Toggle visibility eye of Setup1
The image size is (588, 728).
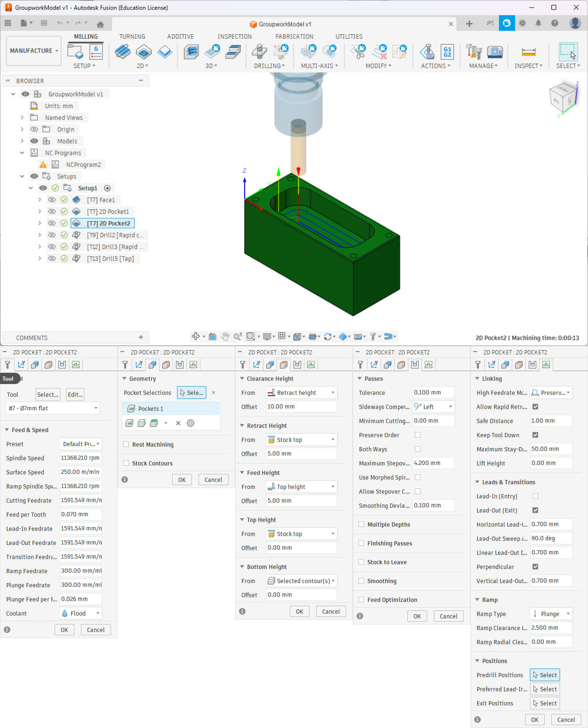pos(43,188)
